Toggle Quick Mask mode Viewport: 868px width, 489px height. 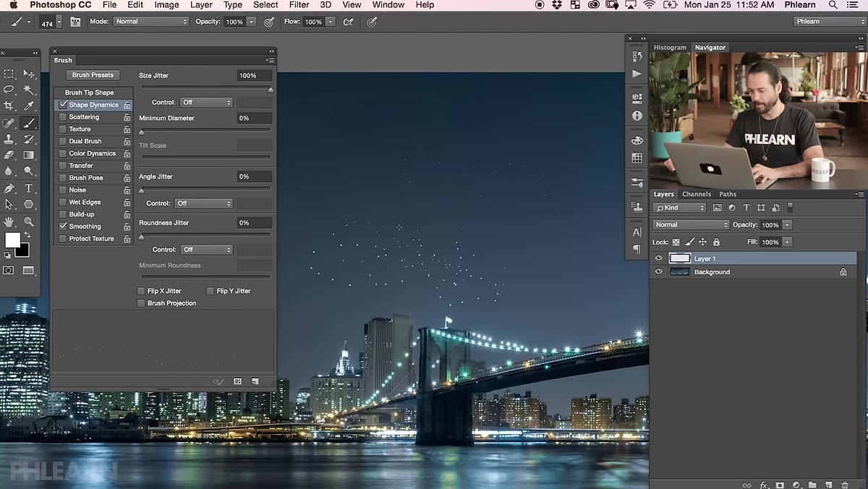point(9,271)
